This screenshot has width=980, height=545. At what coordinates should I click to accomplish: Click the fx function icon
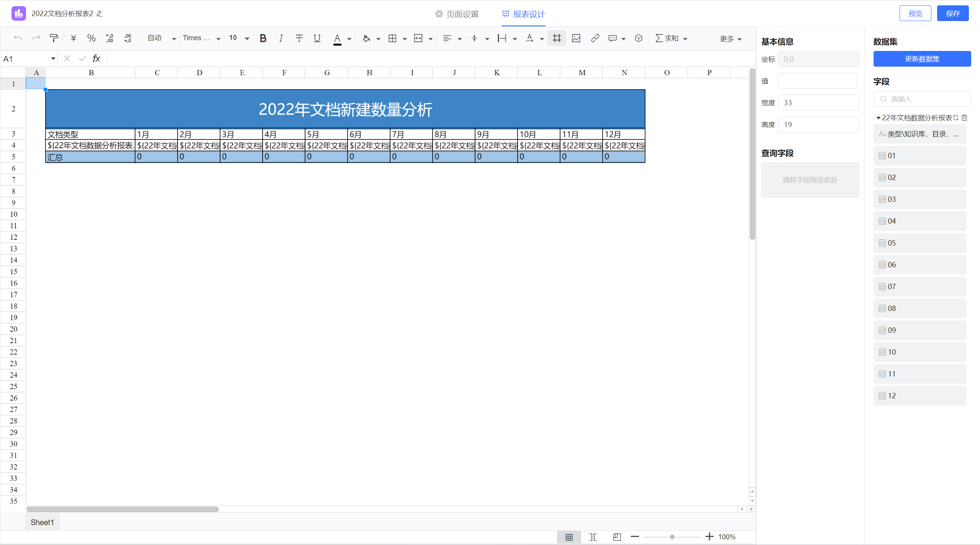coord(96,59)
